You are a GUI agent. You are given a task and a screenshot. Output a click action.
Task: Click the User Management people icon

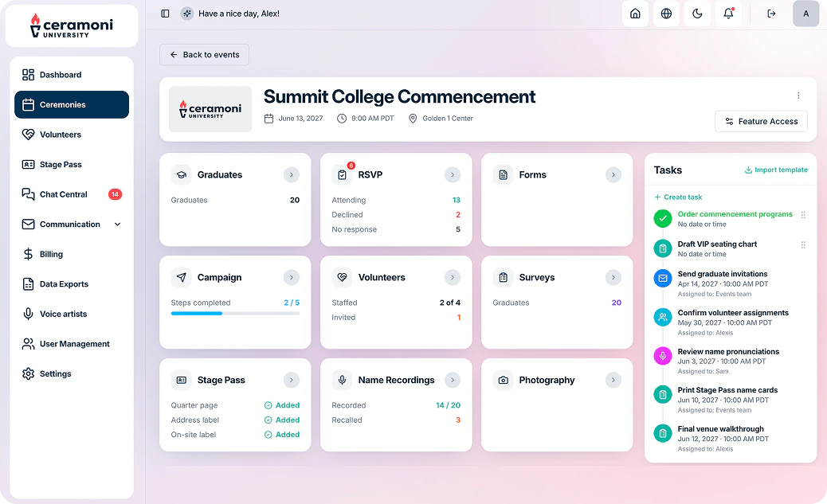coord(28,344)
